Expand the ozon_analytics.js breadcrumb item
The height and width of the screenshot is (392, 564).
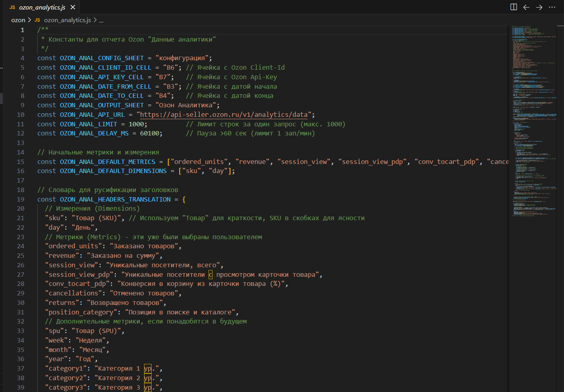pos(67,20)
